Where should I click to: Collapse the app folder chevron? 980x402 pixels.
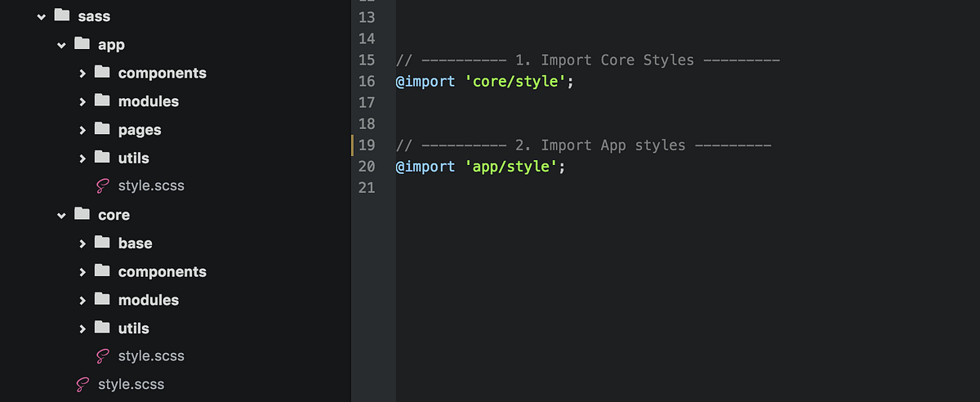(61, 45)
